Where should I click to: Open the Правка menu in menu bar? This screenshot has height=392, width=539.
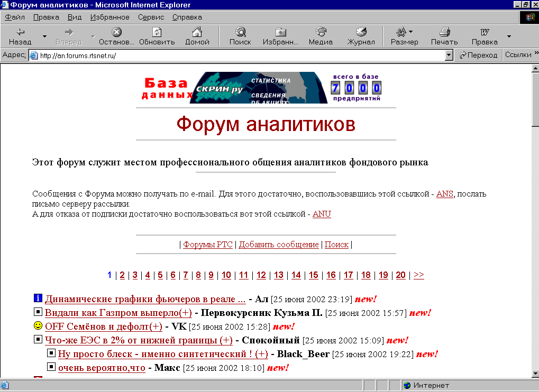[x=46, y=17]
